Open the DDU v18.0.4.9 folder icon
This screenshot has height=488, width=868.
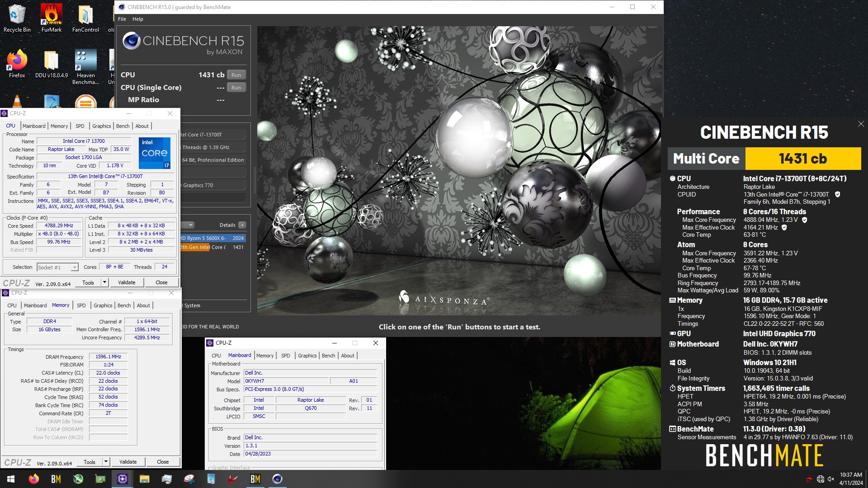tap(52, 64)
